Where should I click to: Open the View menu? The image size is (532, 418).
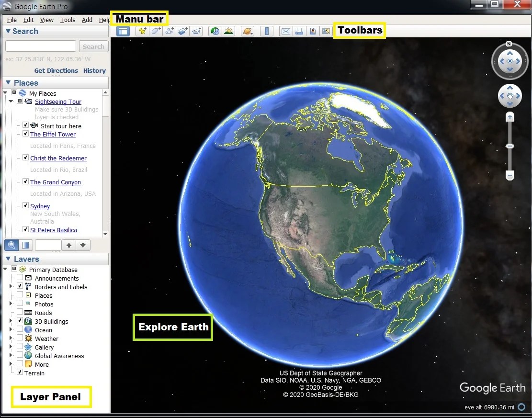(47, 20)
